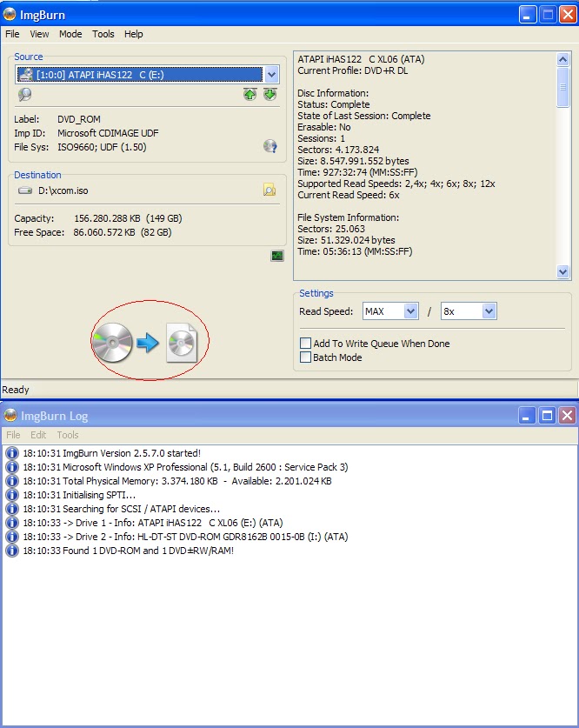Open the Tools menu in ImgBurn
579x728 pixels.
pos(103,34)
